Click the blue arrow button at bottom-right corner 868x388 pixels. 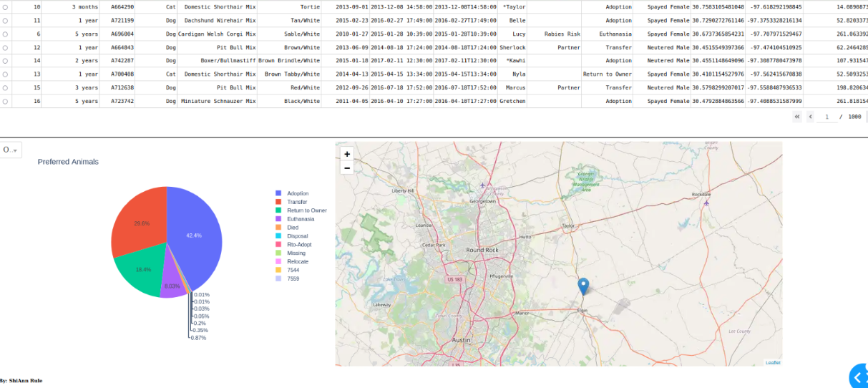[858, 377]
